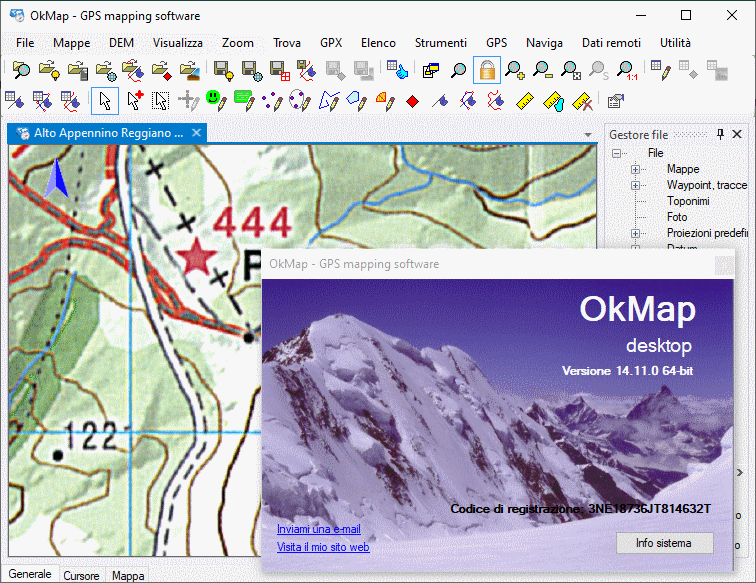Viewport: 756px width, 583px height.
Task: Select the yellow ruler distance tool
Action: click(525, 101)
